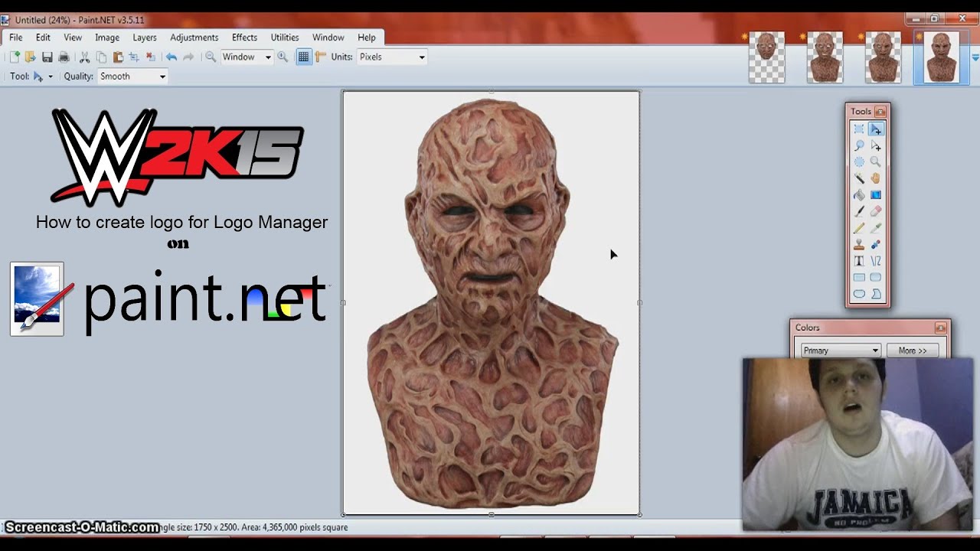This screenshot has width=980, height=551.
Task: Select the Eraser tool
Action: tap(876, 211)
